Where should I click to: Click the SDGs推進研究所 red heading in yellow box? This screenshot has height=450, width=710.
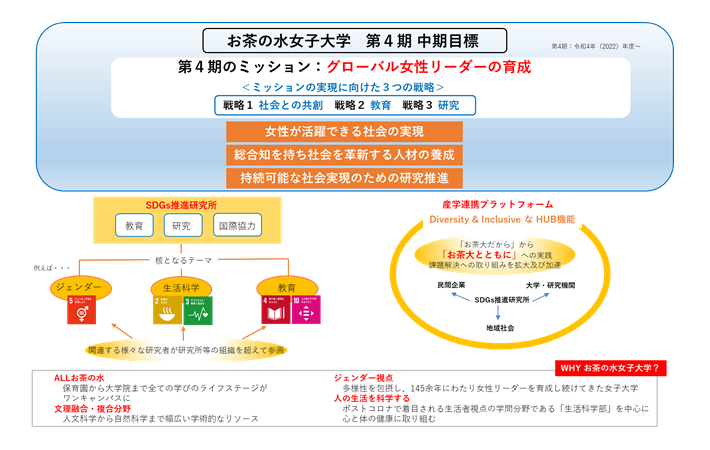tap(181, 205)
